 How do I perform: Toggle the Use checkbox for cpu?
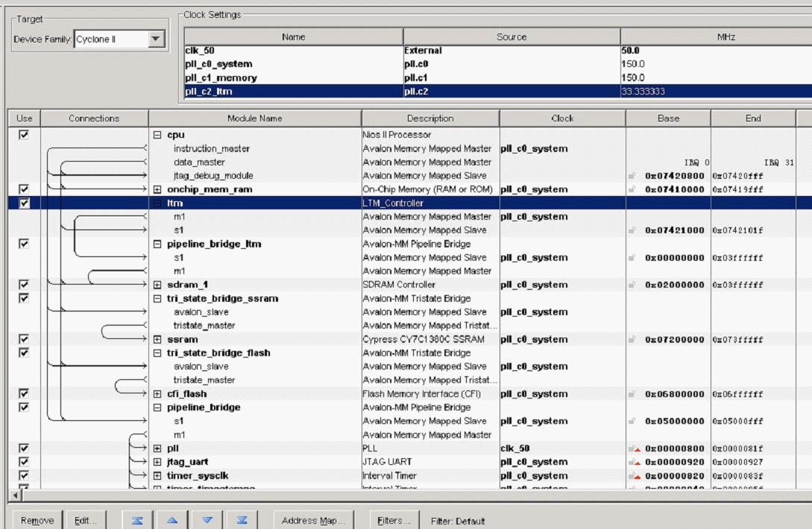pos(24,135)
